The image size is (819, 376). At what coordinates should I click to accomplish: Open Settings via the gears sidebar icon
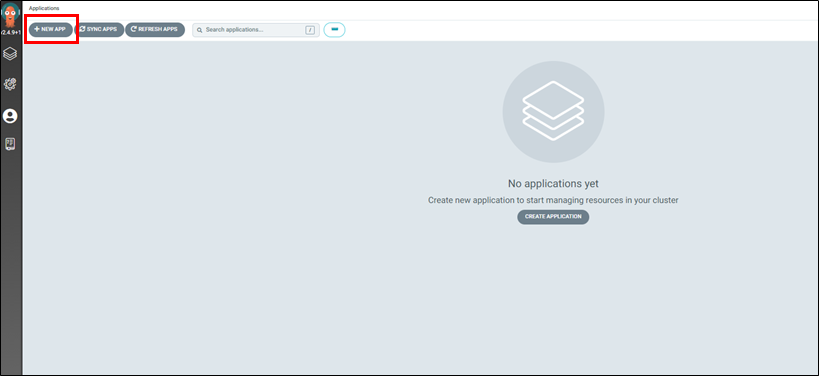point(10,84)
